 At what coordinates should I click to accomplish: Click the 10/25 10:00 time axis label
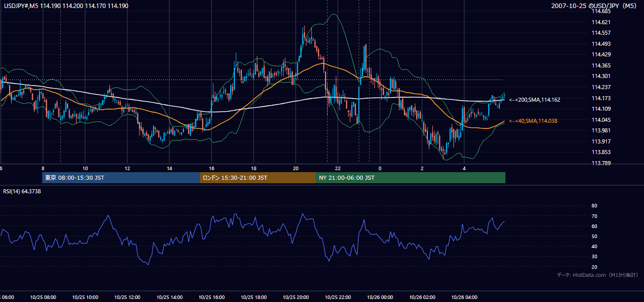(x=85, y=297)
